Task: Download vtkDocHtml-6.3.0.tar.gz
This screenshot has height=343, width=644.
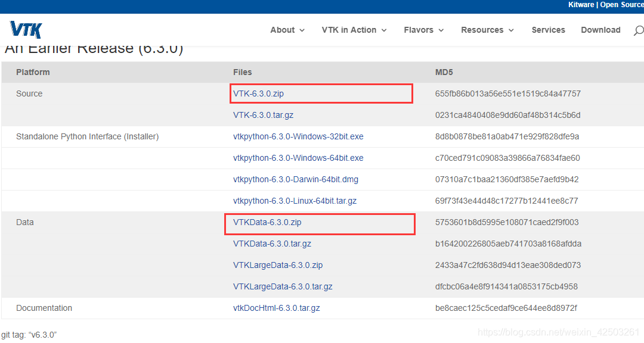Action: (277, 308)
